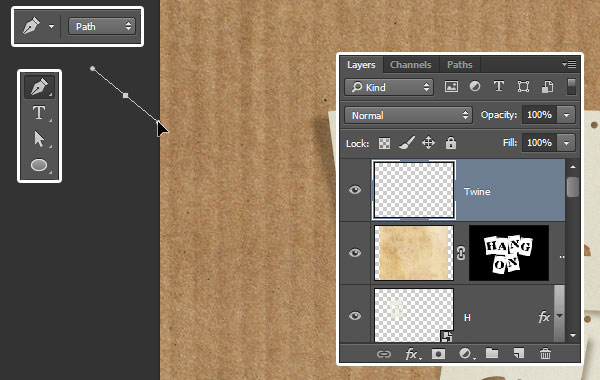Click the Fill 100% value field
Viewport: 600px width, 380px height.
(540, 143)
